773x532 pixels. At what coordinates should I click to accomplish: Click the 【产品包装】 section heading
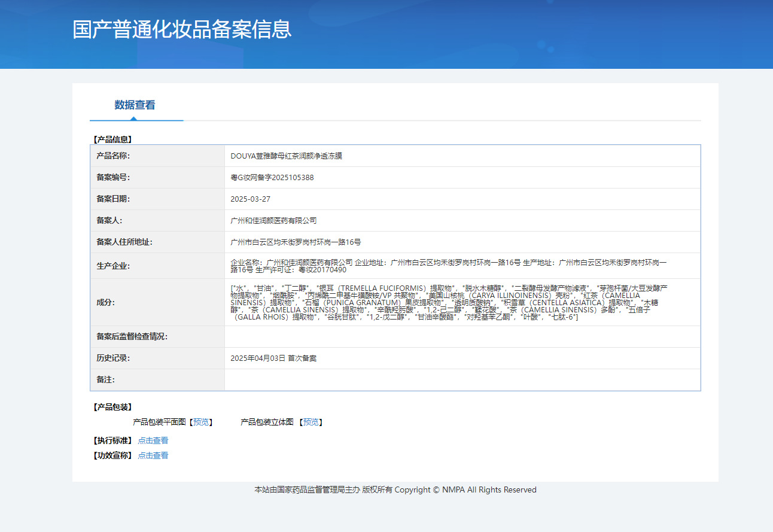click(x=112, y=408)
